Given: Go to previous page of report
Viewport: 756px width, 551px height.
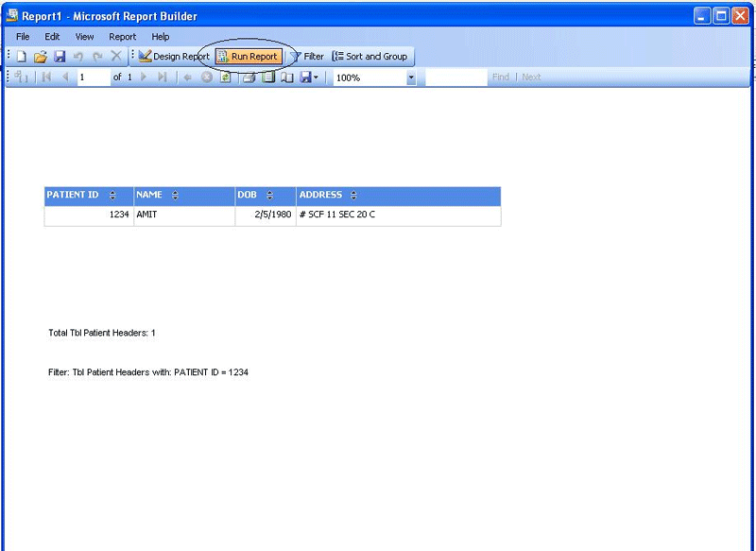Looking at the screenshot, I should (65, 77).
